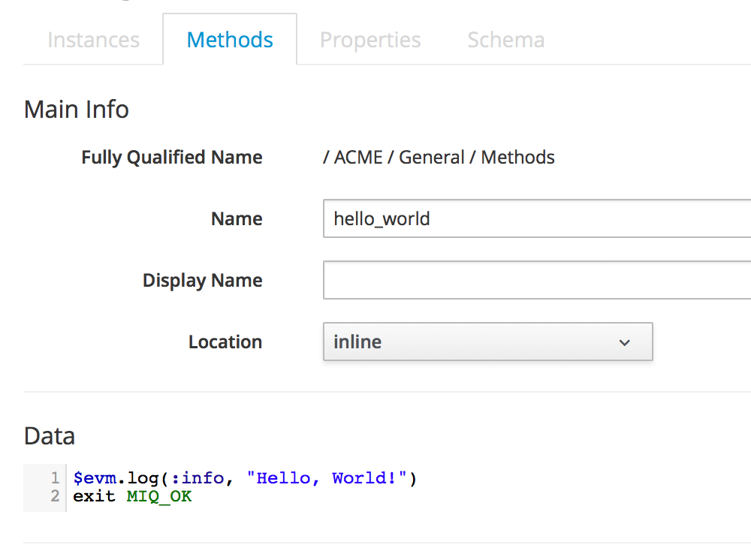Click the Data section heading
Image resolution: width=751 pixels, height=560 pixels.
click(x=50, y=436)
